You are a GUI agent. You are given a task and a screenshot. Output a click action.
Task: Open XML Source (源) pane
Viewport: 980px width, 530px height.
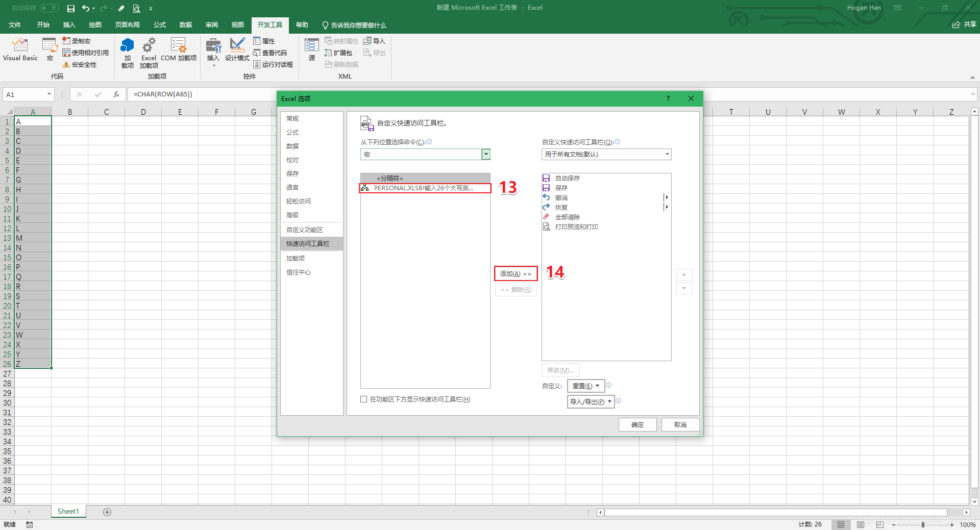coord(312,49)
